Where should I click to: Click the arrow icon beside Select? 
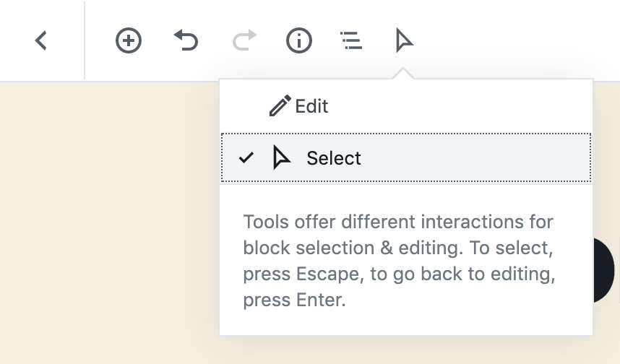pyautogui.click(x=280, y=157)
